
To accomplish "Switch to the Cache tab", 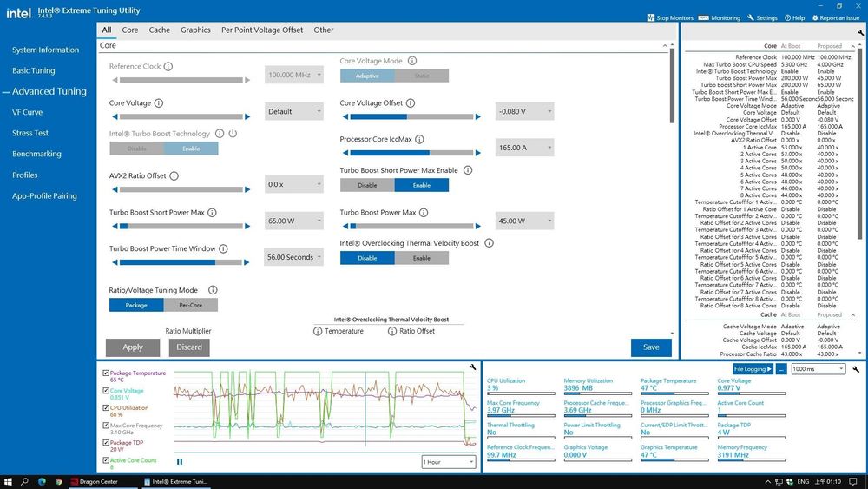I will (x=160, y=30).
